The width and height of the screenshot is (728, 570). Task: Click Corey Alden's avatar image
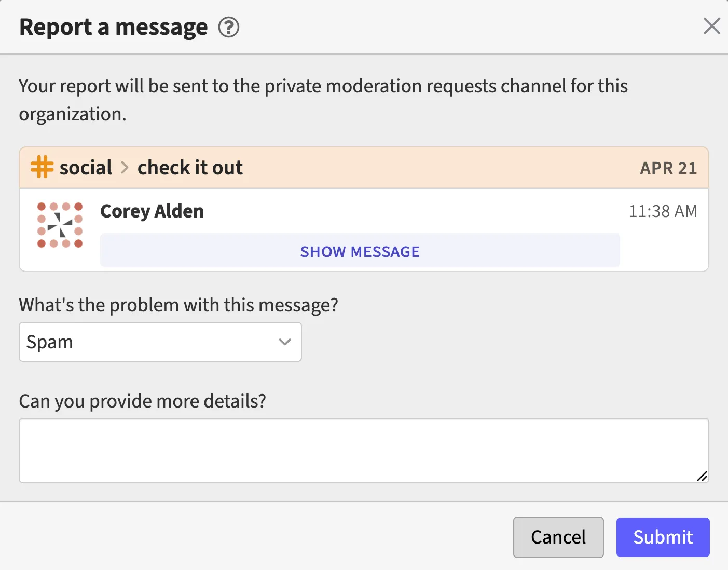60,225
